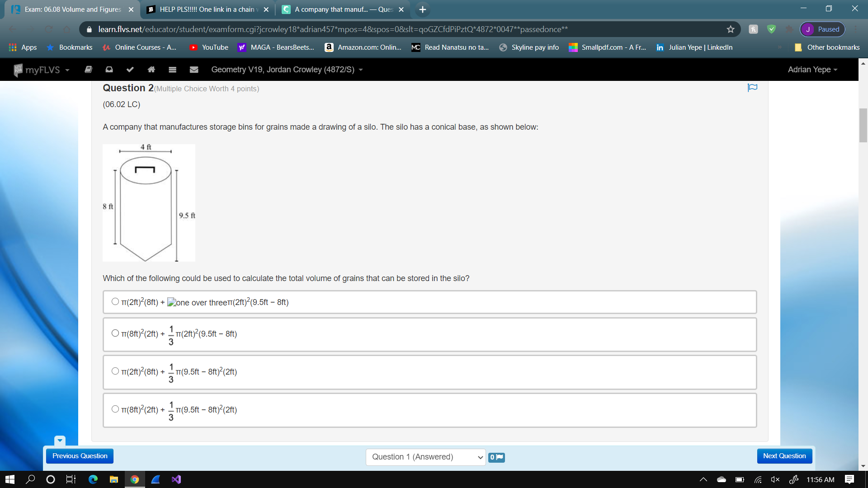Select first answer π(2ft)²(8ft) + one over three
This screenshot has width=868, height=488.
(115, 302)
